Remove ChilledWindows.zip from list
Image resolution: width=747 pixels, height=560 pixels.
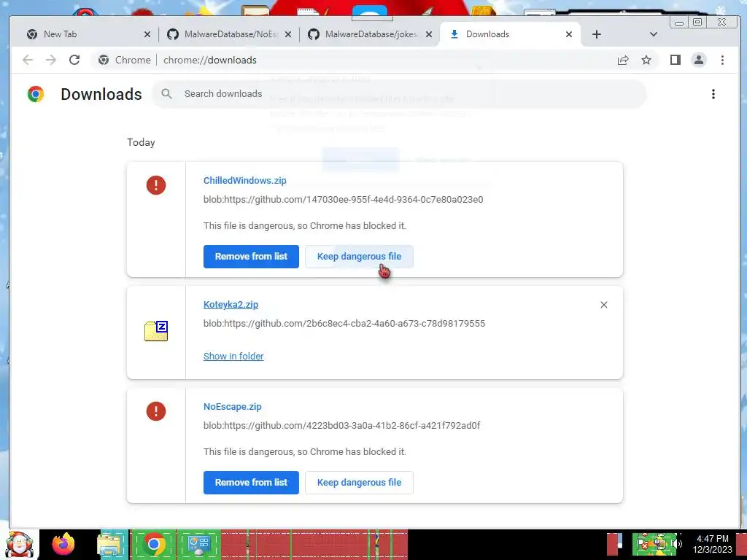tap(251, 257)
